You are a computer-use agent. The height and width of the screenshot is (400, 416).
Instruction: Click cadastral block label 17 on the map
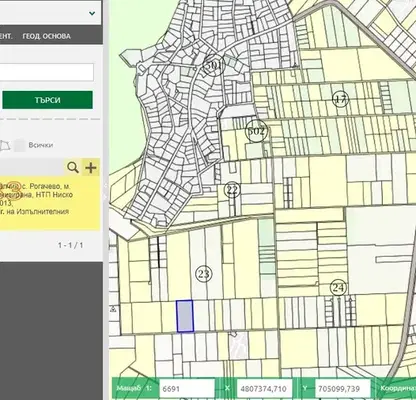(340, 99)
